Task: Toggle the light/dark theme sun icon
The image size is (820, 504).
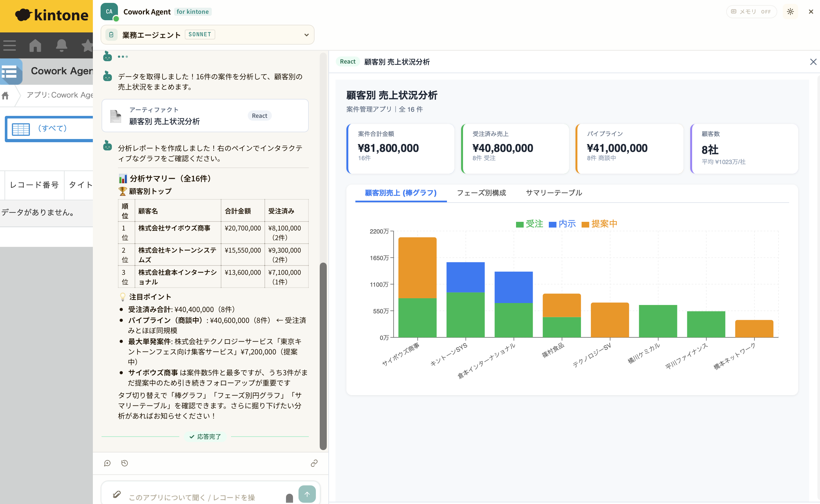Action: click(x=790, y=12)
